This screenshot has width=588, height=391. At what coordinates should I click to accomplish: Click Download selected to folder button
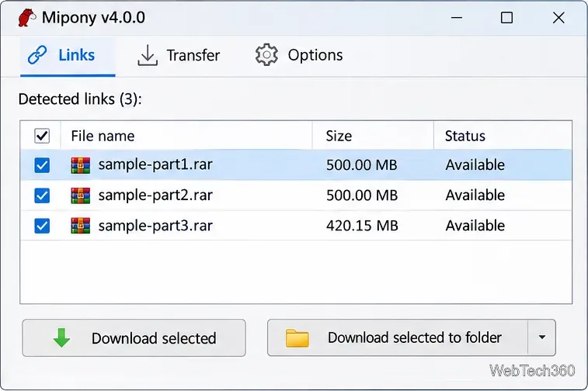pyautogui.click(x=398, y=337)
